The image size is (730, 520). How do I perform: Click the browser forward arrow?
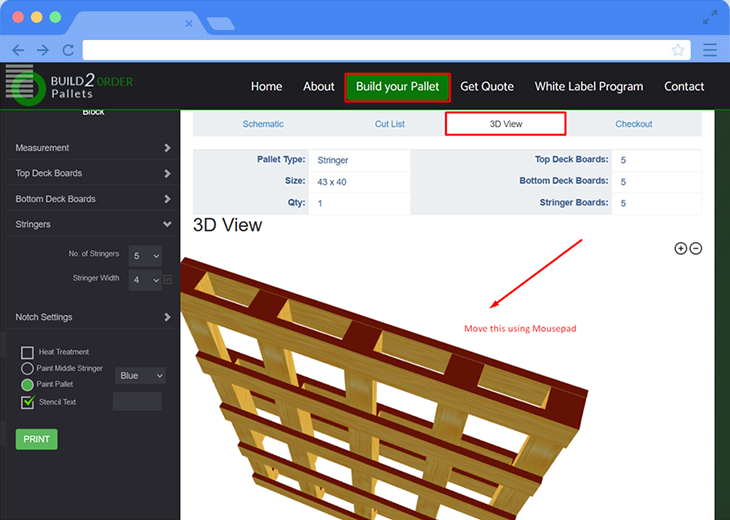point(43,50)
